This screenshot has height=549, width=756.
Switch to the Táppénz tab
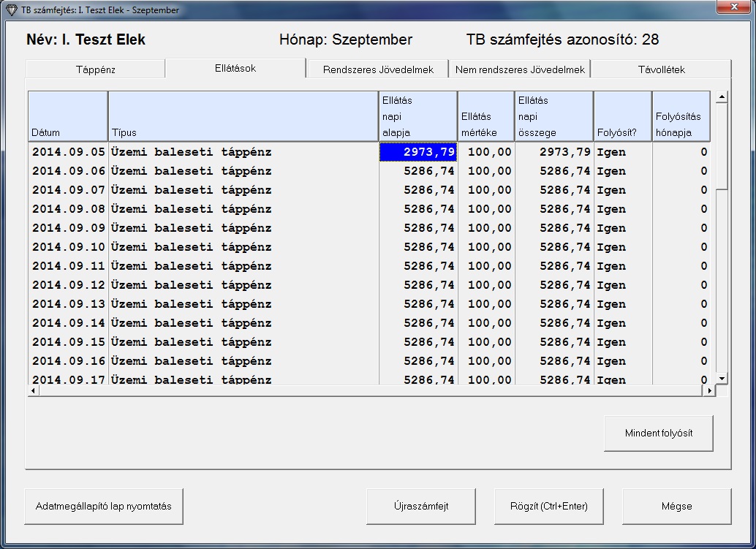click(x=96, y=69)
